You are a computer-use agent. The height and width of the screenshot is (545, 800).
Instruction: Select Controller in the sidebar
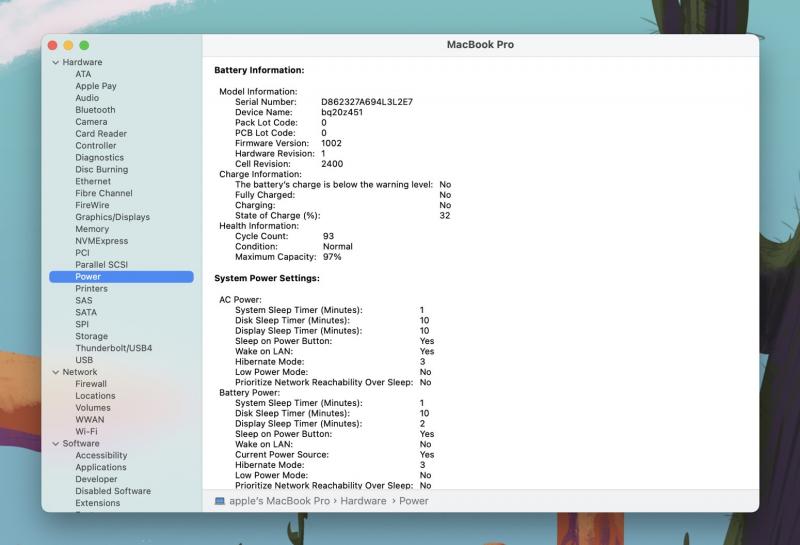(x=96, y=145)
